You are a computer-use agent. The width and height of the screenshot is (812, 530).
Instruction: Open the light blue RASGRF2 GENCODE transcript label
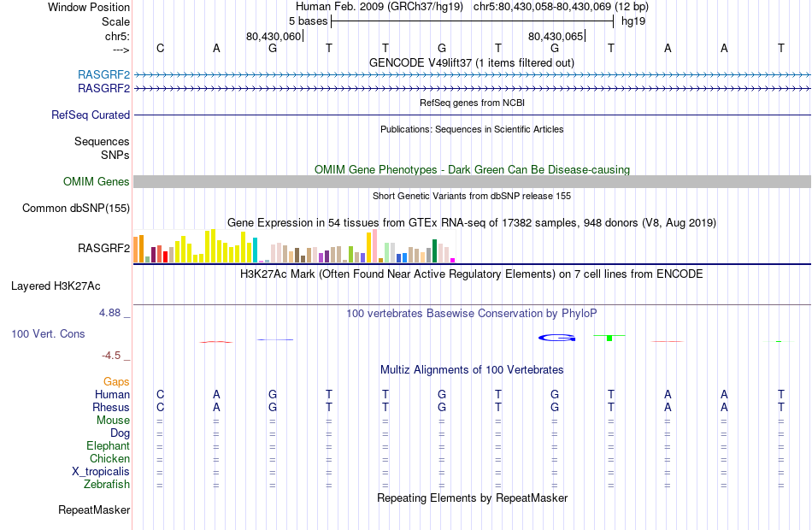point(103,74)
